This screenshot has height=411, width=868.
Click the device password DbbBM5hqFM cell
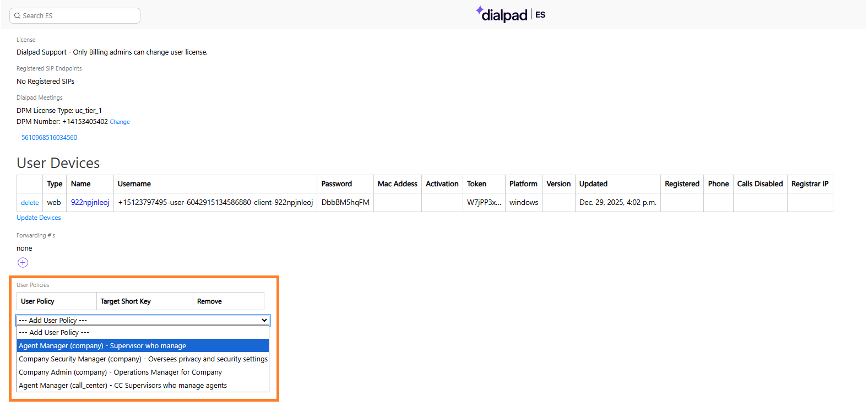(345, 203)
